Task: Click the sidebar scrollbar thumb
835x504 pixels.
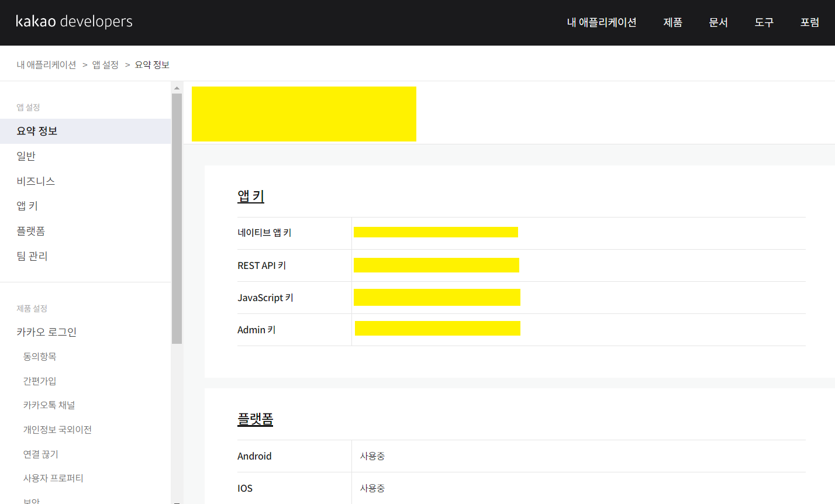Action: coord(177,218)
